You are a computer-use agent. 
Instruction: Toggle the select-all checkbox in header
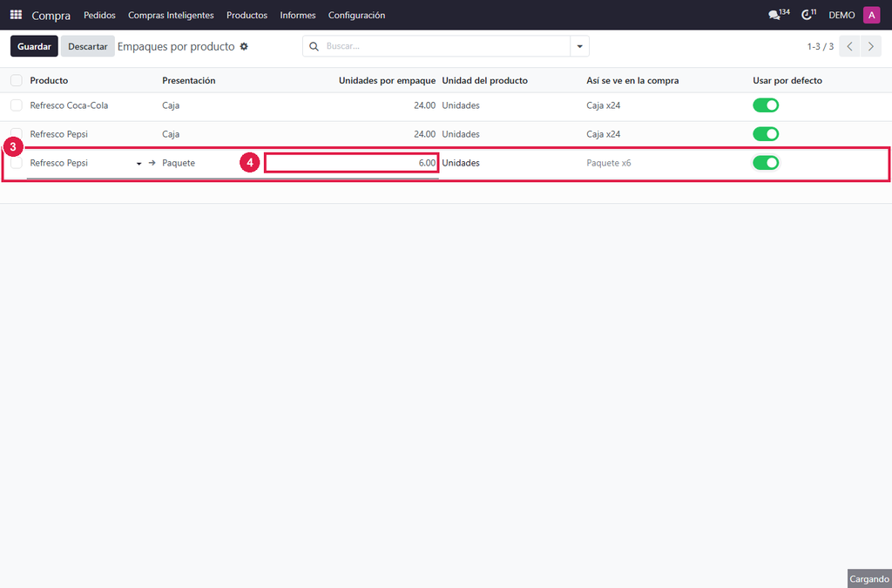17,80
